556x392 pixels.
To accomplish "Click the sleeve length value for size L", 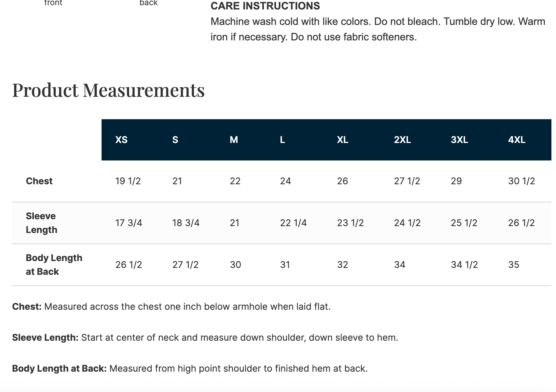I will click(x=293, y=223).
